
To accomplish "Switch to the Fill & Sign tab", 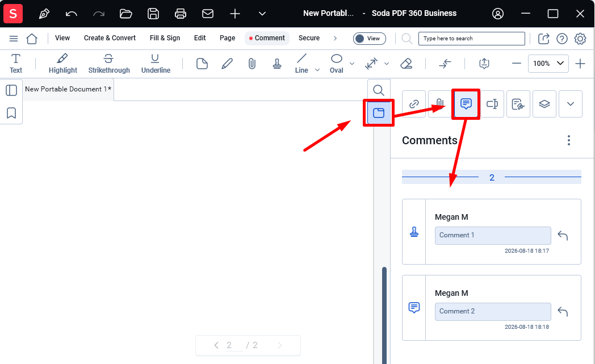I will pyautogui.click(x=165, y=38).
